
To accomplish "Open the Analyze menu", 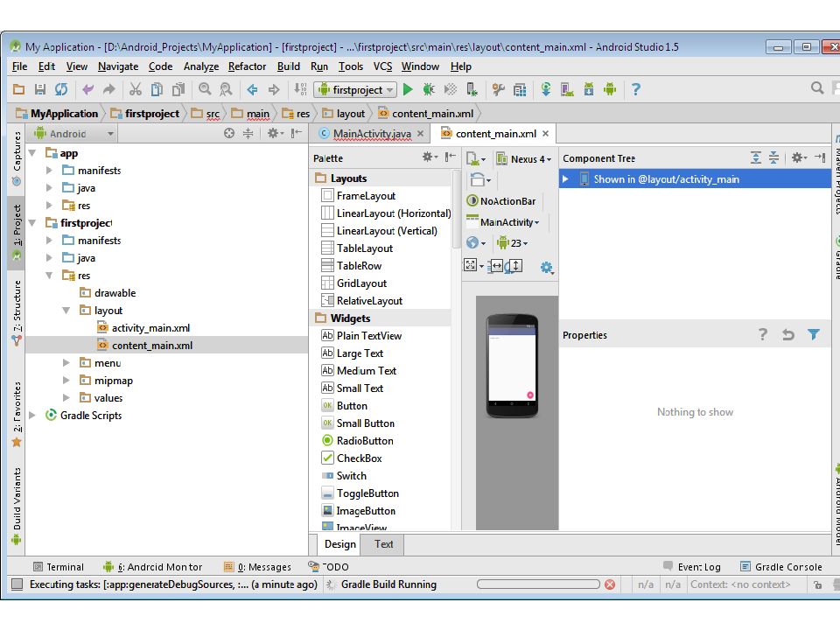I will coord(201,66).
